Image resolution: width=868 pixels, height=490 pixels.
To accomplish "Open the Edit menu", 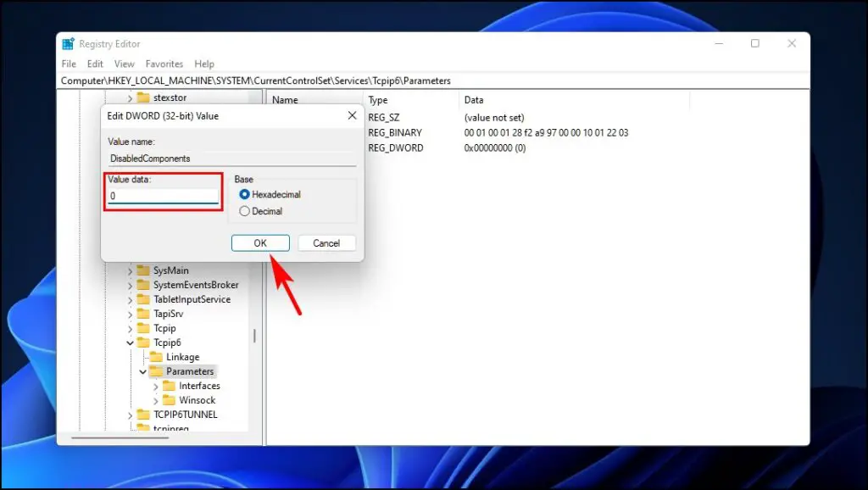I will point(95,64).
